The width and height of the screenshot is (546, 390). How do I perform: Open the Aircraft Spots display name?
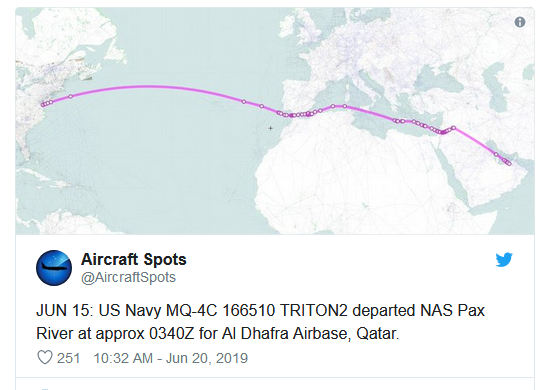[134, 259]
